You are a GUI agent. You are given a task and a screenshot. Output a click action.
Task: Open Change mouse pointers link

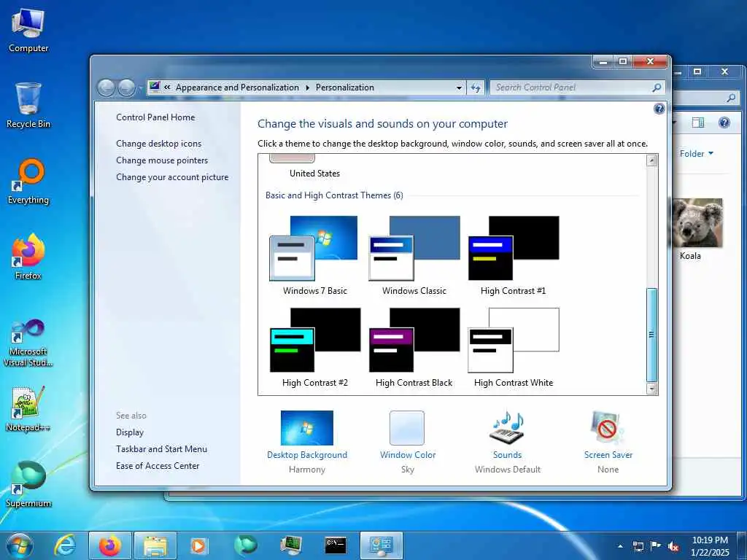(162, 160)
